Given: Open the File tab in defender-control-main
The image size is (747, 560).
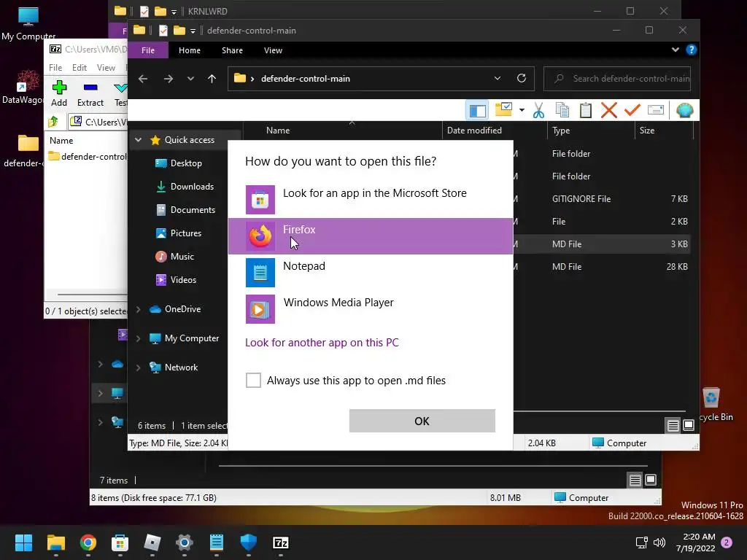Looking at the screenshot, I should click(x=147, y=50).
